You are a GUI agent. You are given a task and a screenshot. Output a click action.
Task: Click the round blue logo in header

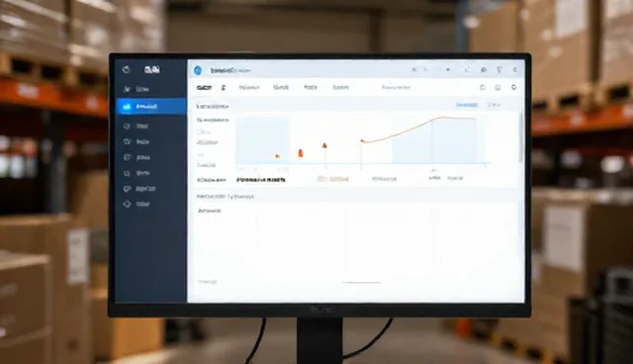click(198, 70)
